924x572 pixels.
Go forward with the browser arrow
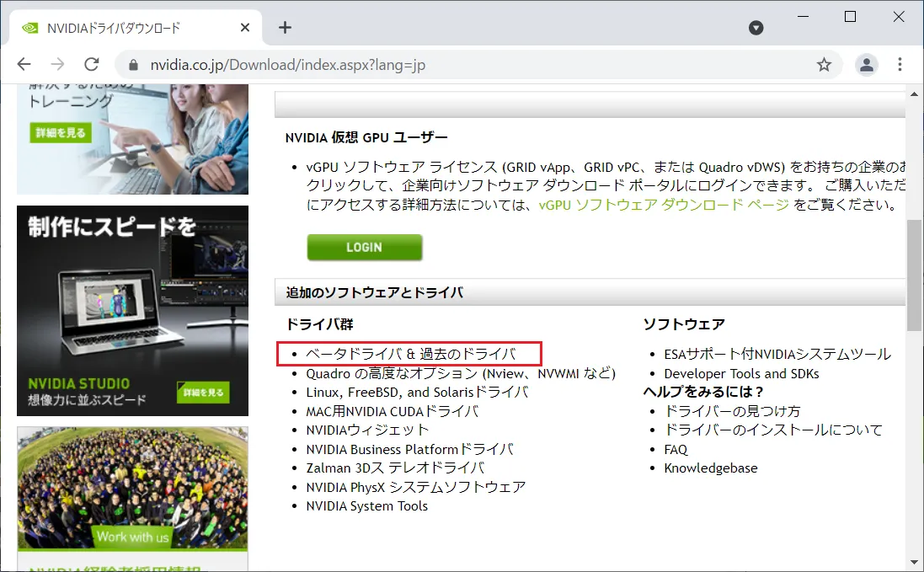[58, 64]
